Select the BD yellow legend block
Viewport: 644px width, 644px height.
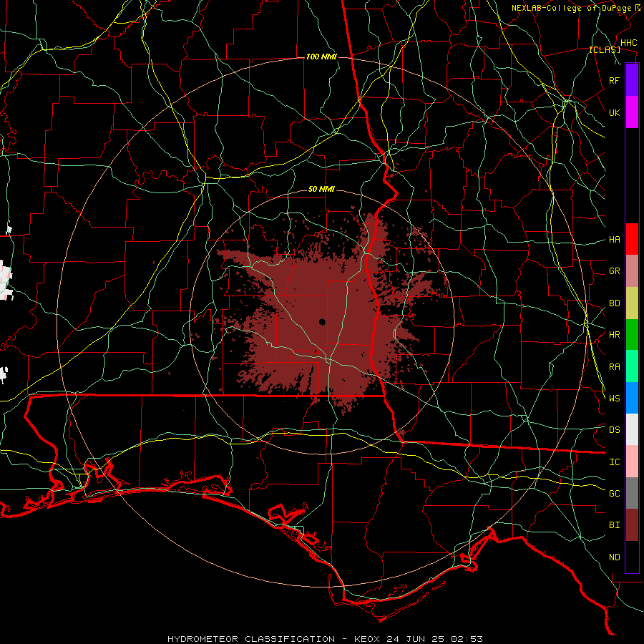[632, 303]
